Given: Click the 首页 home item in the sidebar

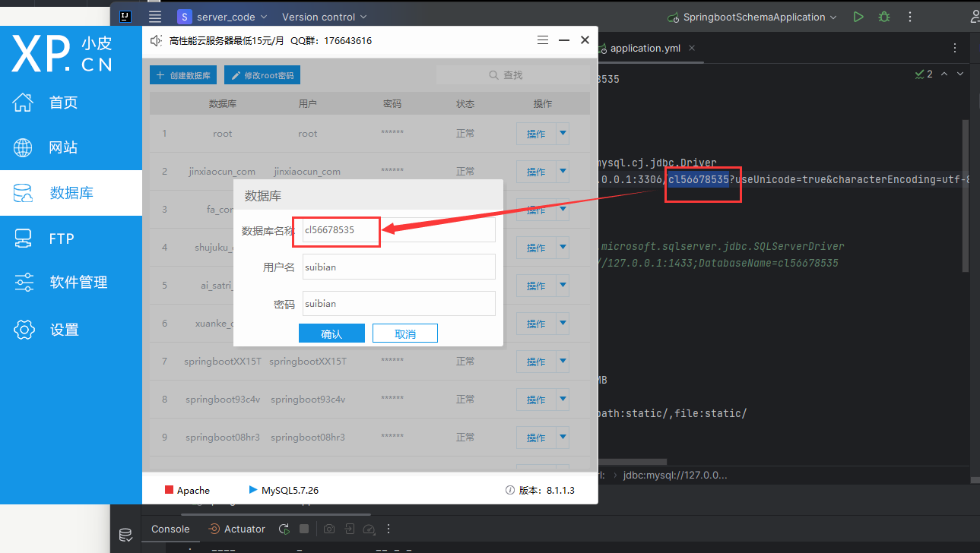Looking at the screenshot, I should click(x=71, y=103).
